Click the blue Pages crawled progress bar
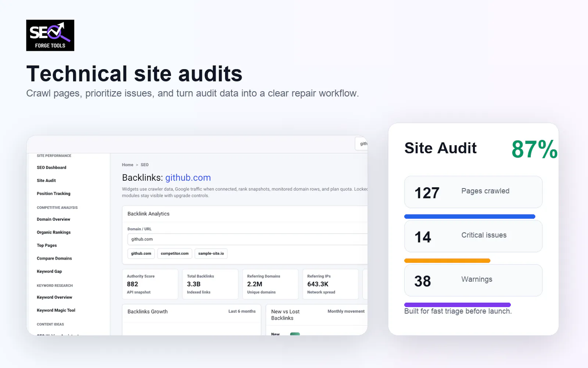This screenshot has width=588, height=368. tap(470, 216)
